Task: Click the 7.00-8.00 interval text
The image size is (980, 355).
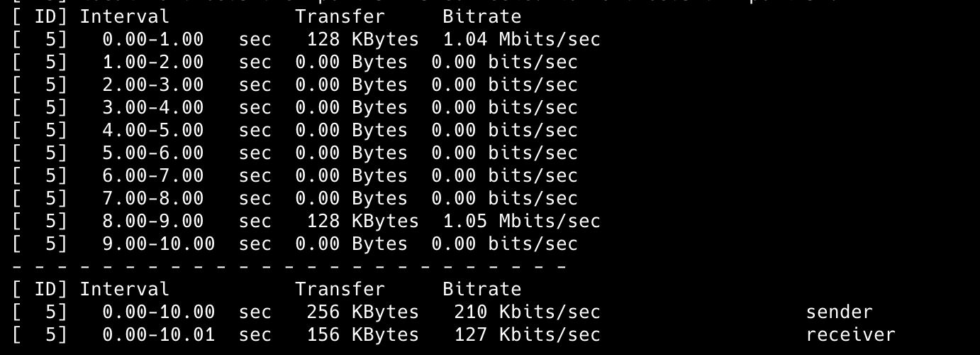Action: pos(152,198)
